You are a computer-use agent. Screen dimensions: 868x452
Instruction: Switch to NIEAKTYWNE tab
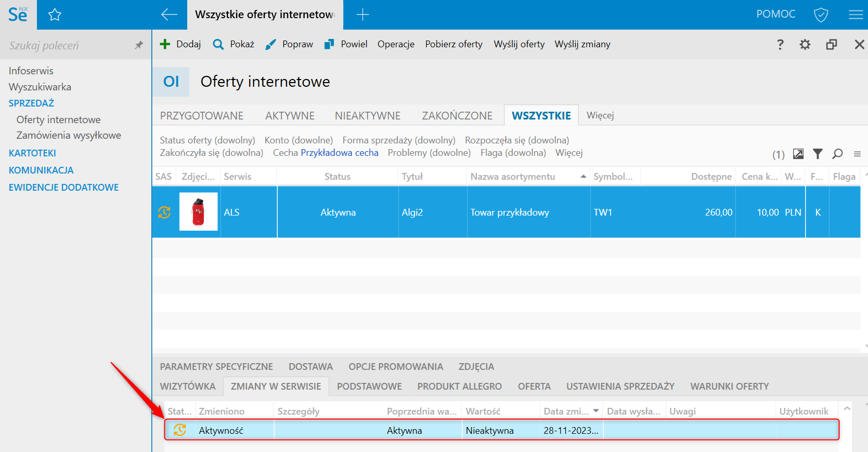pos(368,115)
